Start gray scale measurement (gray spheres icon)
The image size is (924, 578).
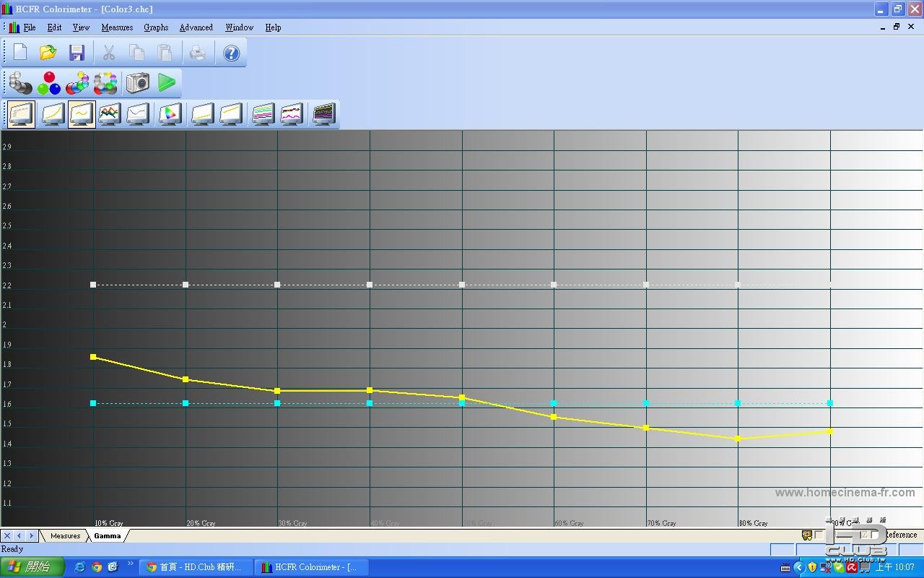(20, 83)
